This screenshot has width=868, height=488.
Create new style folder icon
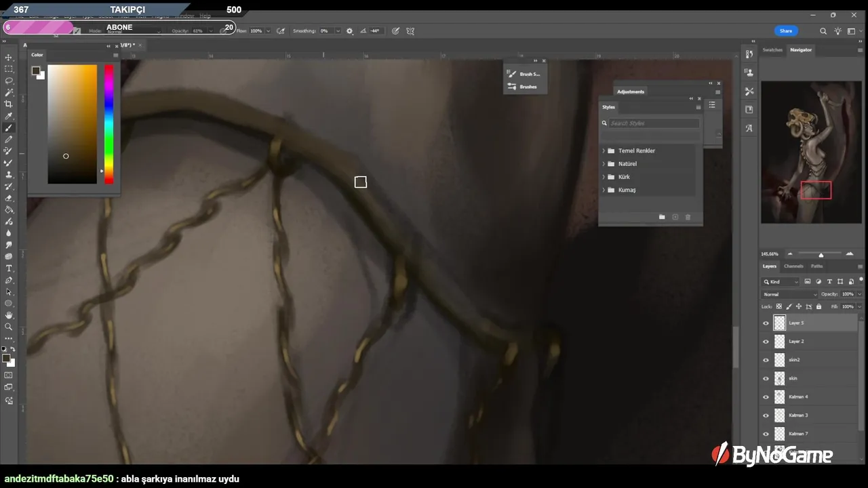pyautogui.click(x=662, y=217)
